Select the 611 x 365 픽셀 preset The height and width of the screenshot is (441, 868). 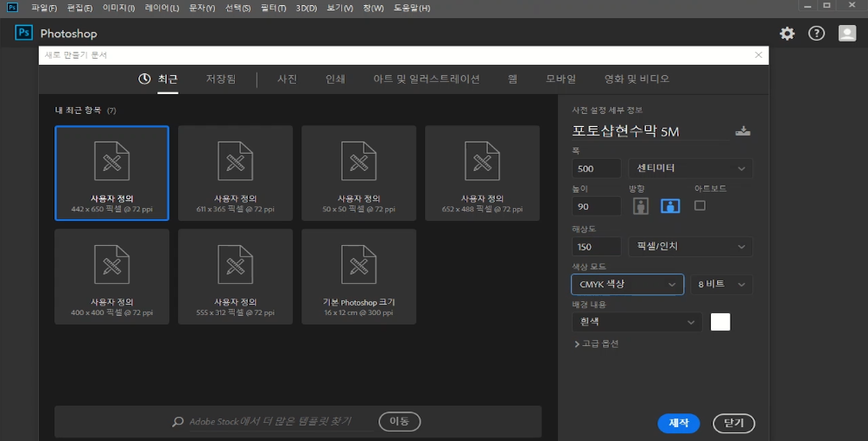pyautogui.click(x=235, y=173)
